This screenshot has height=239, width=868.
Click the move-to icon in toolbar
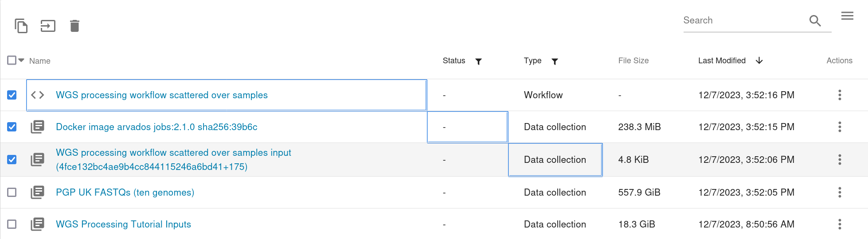coord(48,26)
